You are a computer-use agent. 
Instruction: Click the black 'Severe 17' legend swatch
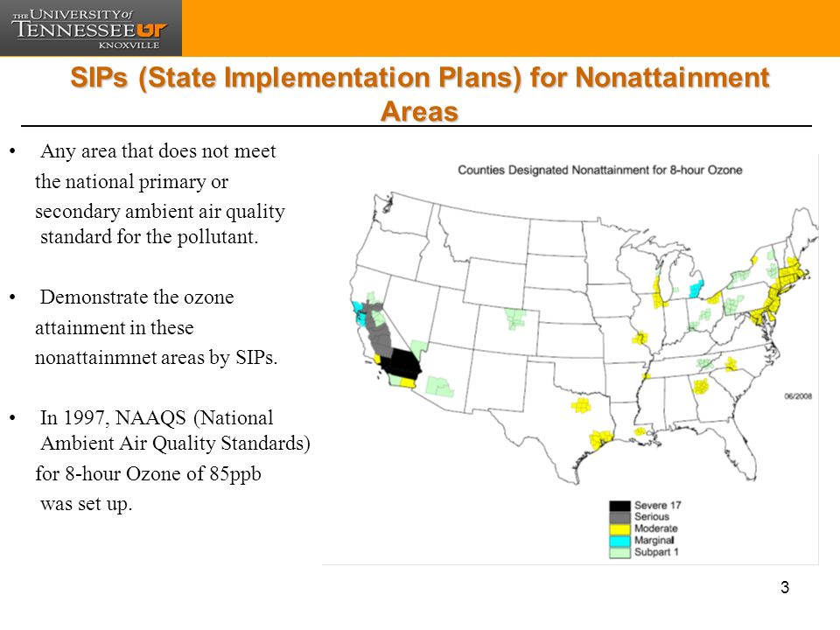pyautogui.click(x=619, y=506)
